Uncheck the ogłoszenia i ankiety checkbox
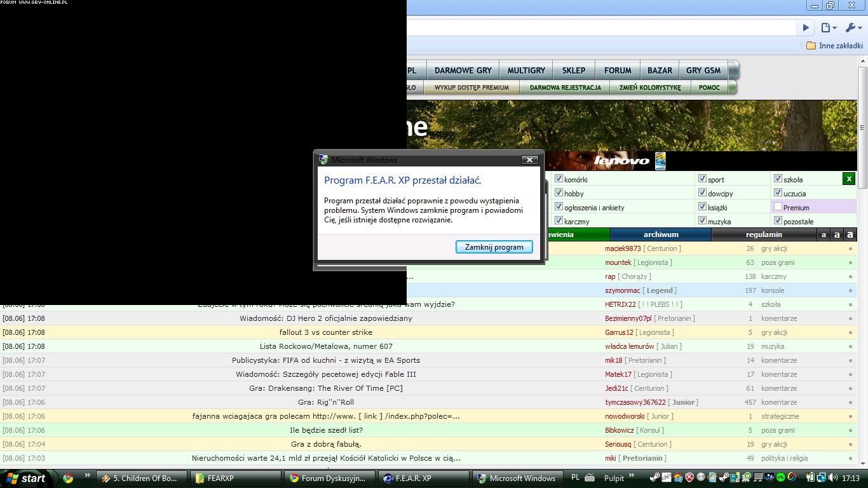 [x=559, y=207]
